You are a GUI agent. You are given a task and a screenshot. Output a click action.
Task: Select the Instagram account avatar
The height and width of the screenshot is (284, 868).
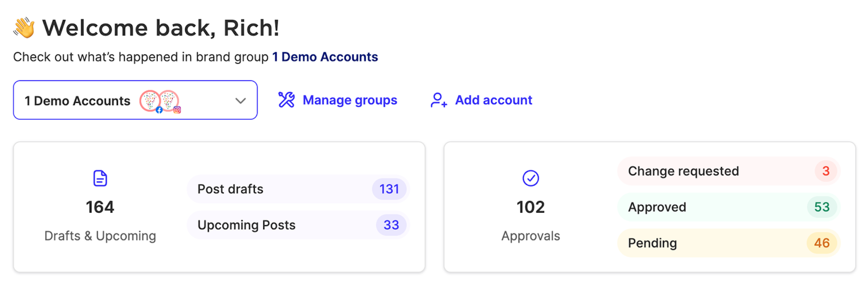(x=169, y=101)
